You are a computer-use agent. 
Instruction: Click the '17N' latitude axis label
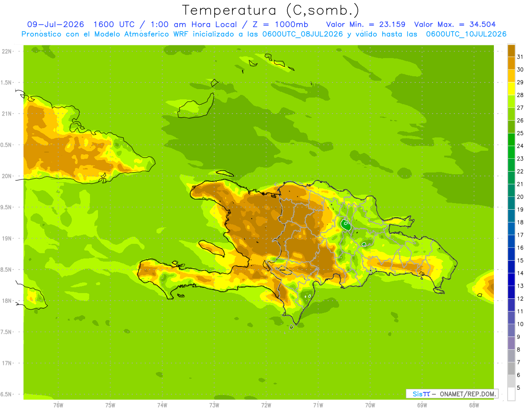coord(6,363)
